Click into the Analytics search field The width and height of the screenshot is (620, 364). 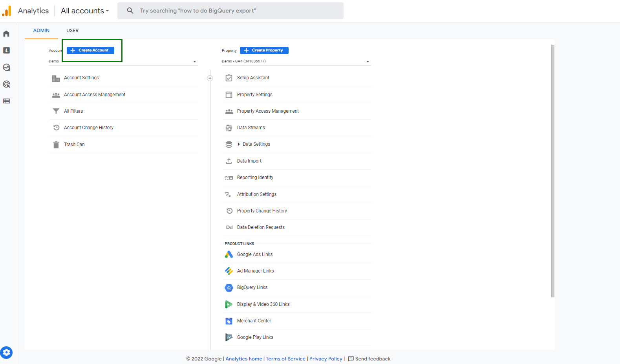(x=230, y=11)
